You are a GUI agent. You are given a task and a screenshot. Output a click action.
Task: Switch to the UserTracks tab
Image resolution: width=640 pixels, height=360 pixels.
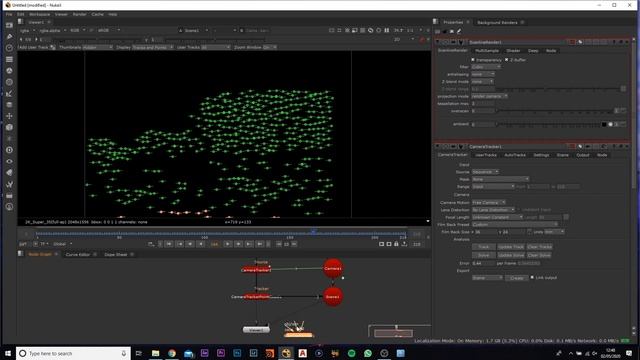(486, 155)
